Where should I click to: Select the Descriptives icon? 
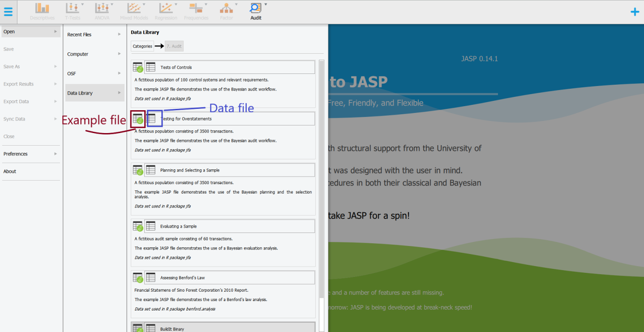point(42,9)
